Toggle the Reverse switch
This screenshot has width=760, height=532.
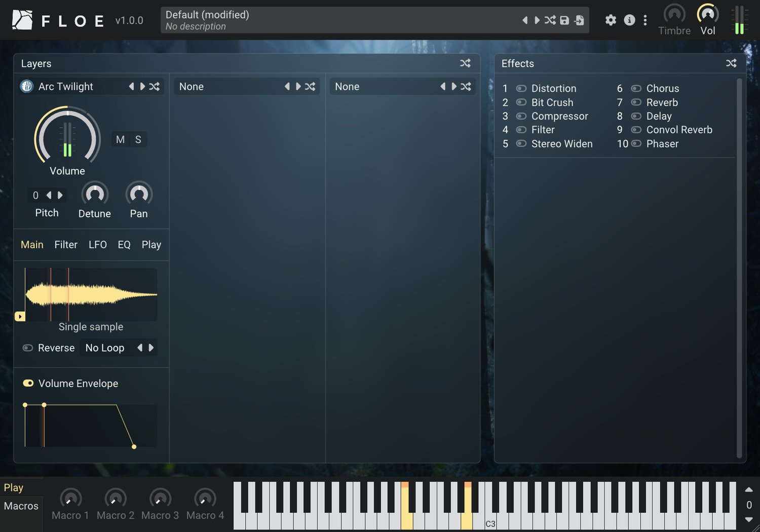(28, 348)
